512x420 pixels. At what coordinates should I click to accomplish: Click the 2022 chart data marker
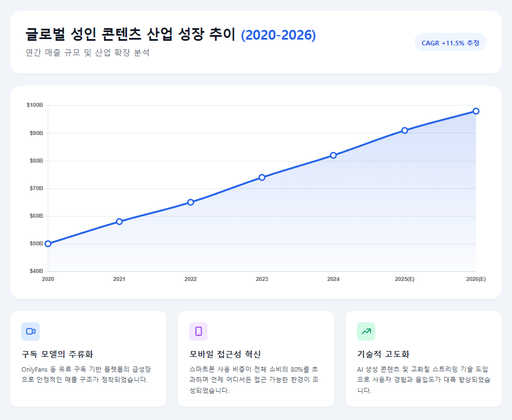(191, 202)
